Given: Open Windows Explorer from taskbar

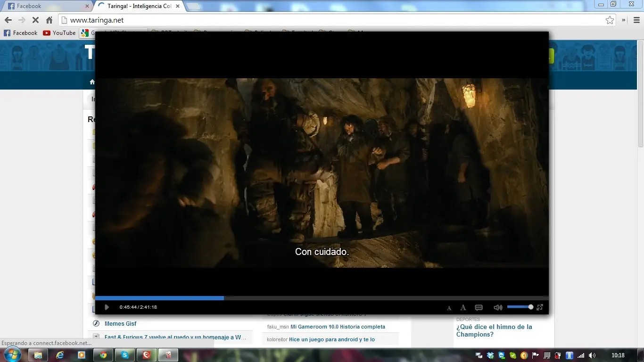Looking at the screenshot, I should [38, 355].
